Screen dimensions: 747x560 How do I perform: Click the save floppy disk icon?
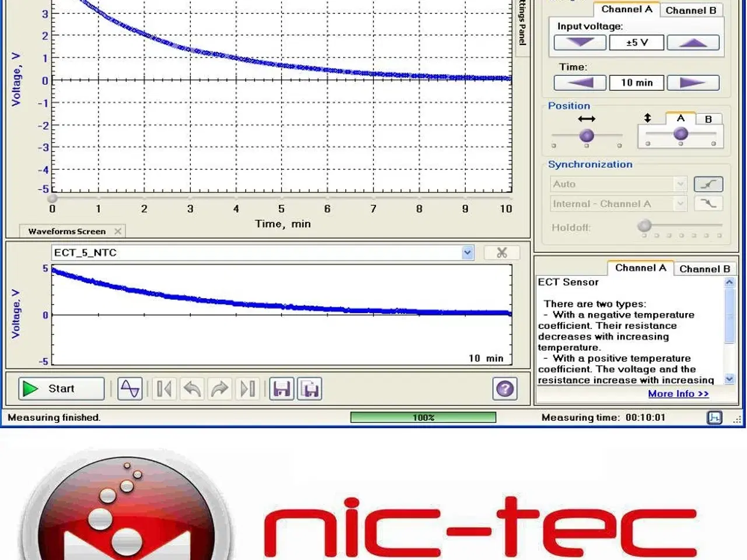(x=282, y=388)
